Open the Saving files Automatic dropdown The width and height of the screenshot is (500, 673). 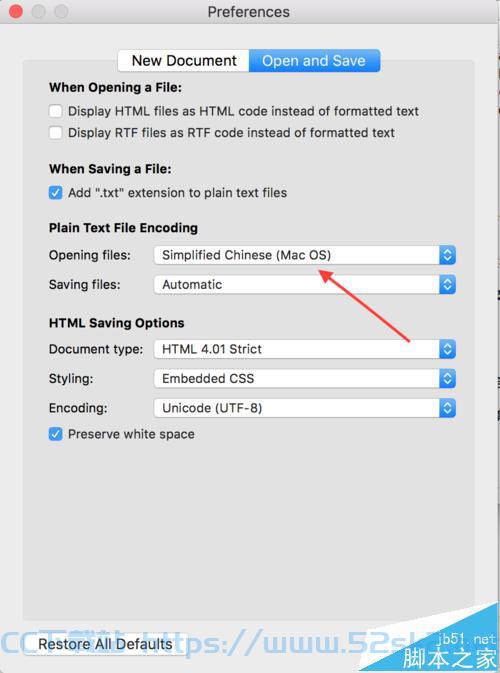[305, 285]
